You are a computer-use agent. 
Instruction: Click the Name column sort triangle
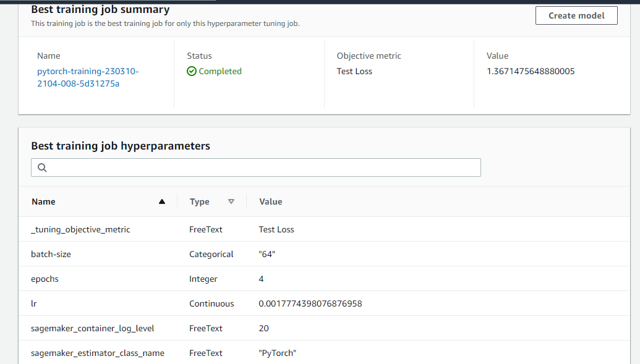(162, 201)
